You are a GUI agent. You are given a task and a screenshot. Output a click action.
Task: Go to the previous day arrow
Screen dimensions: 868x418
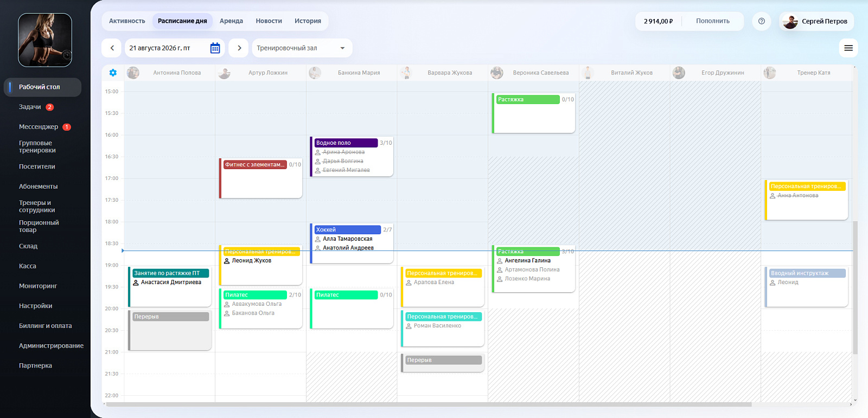click(112, 48)
